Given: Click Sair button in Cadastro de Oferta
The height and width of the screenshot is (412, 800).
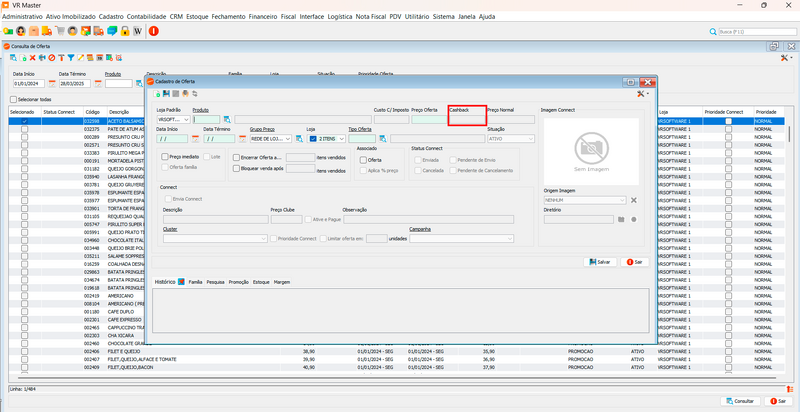Looking at the screenshot, I should tap(635, 262).
